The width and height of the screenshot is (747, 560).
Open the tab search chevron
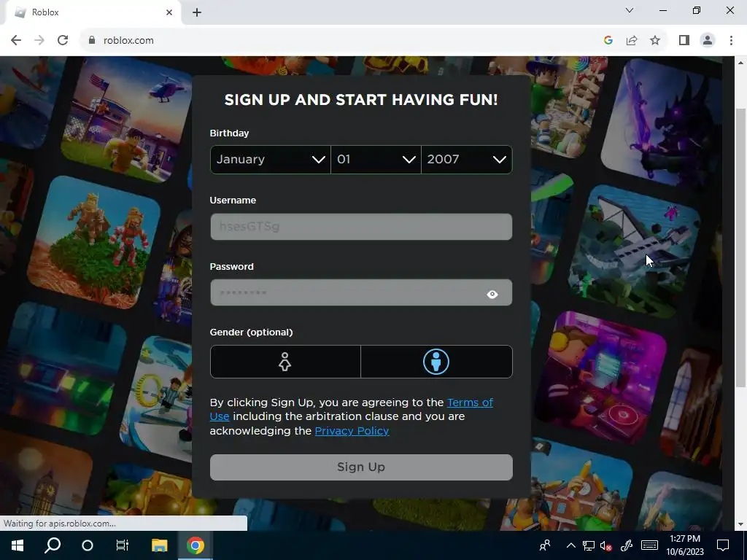630,10
